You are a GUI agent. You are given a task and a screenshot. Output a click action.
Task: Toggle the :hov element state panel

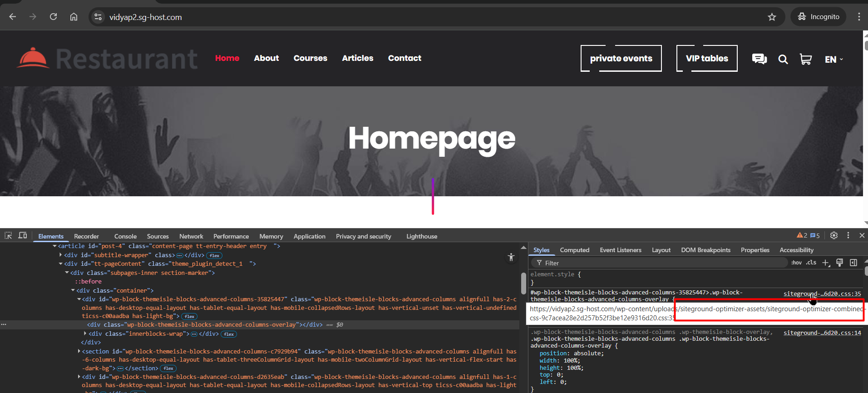pyautogui.click(x=796, y=263)
